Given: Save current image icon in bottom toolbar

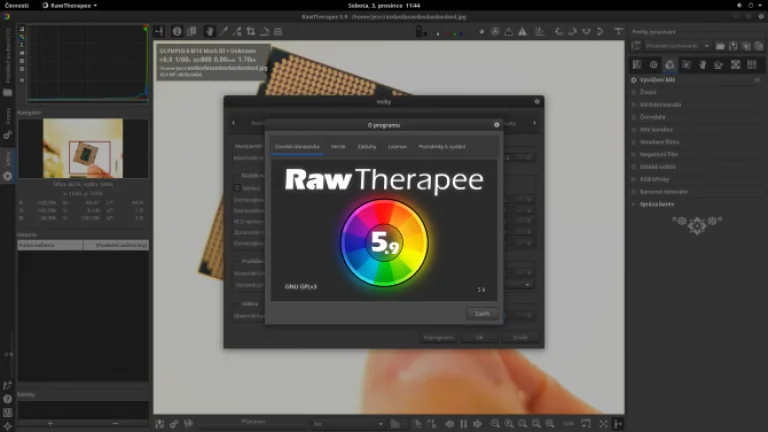Looking at the screenshot, I should coord(160,424).
